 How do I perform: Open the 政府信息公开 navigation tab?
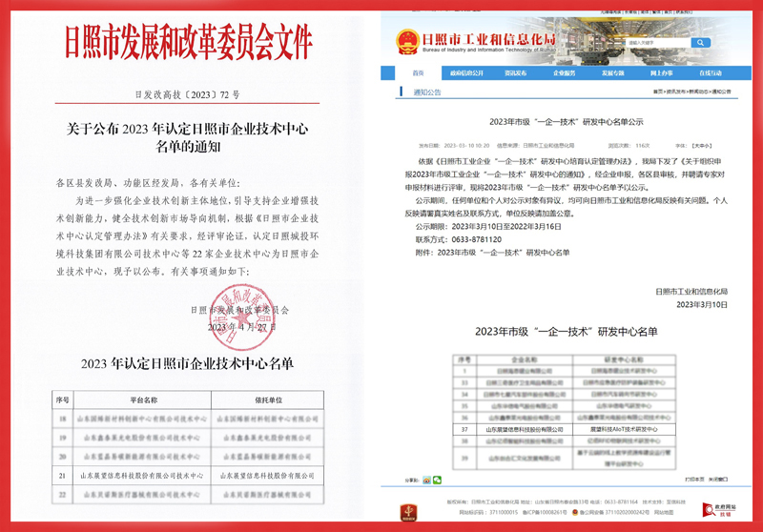coord(466,72)
